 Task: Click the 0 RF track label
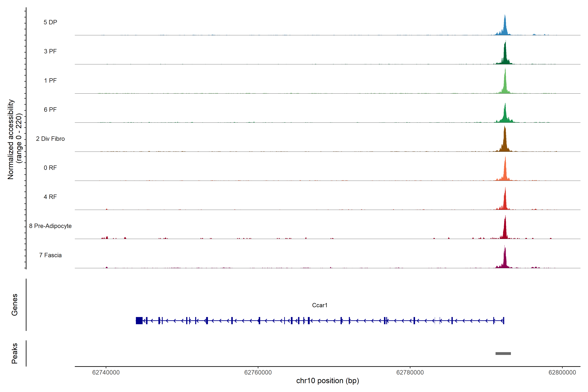(x=50, y=168)
